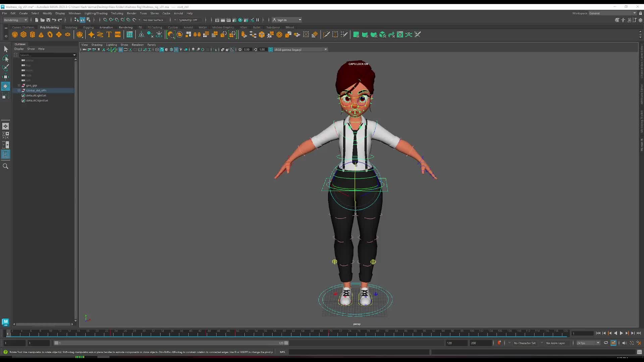Enable snap to grid on the status line
644x362 pixels.
105,20
